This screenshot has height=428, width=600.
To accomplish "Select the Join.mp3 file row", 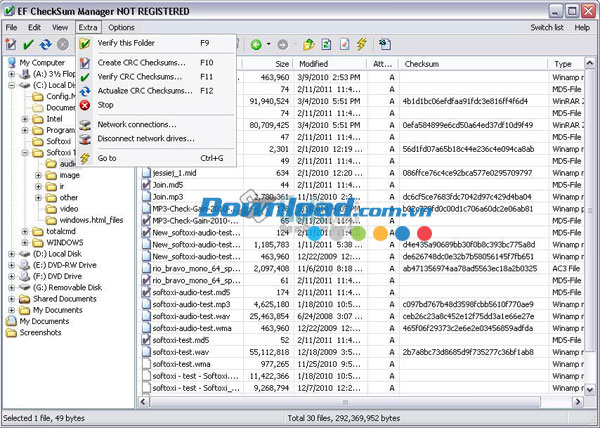I will (362, 197).
